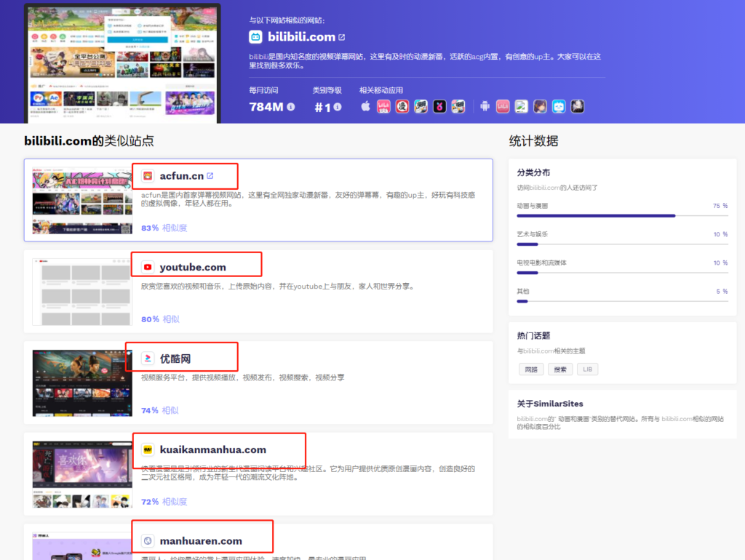Click the bilibili TV logo beside bilibili.com heading
Screen dimensions: 745x560
(255, 36)
